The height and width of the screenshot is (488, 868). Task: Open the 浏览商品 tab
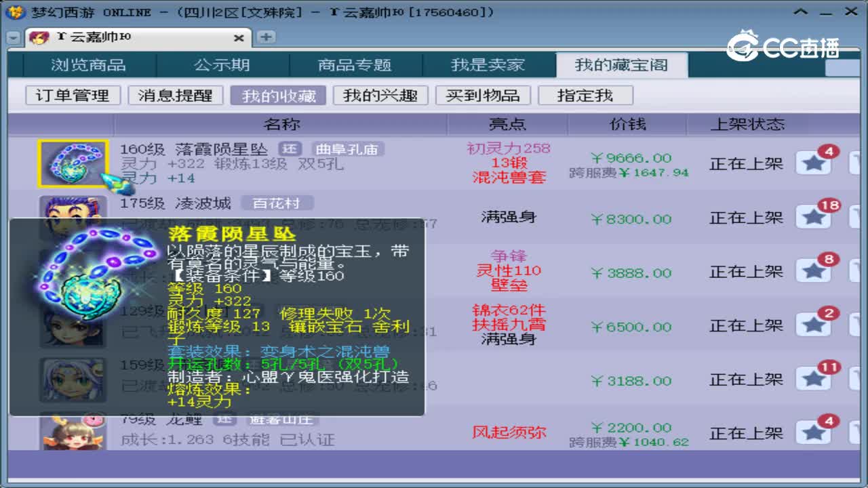coord(89,65)
